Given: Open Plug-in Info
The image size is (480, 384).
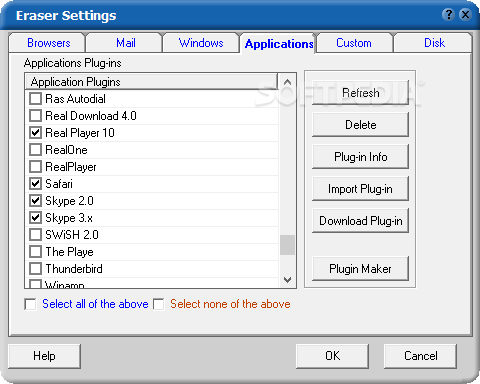Looking at the screenshot, I should coord(360,157).
